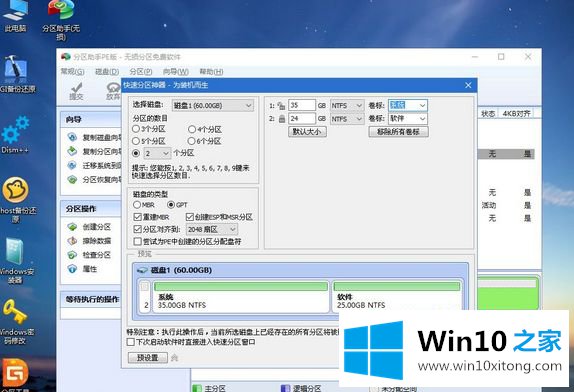
Task: Click the 默认大小 button
Action: 308,132
